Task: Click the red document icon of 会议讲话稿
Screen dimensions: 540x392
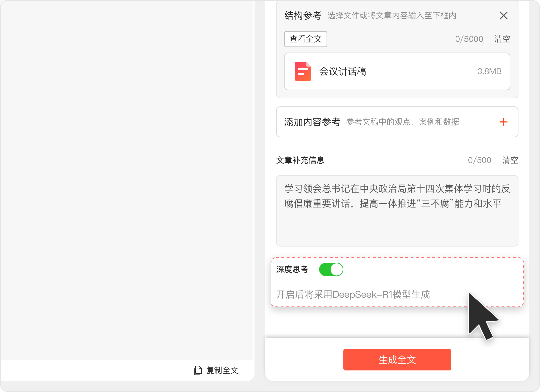Action: [x=303, y=71]
